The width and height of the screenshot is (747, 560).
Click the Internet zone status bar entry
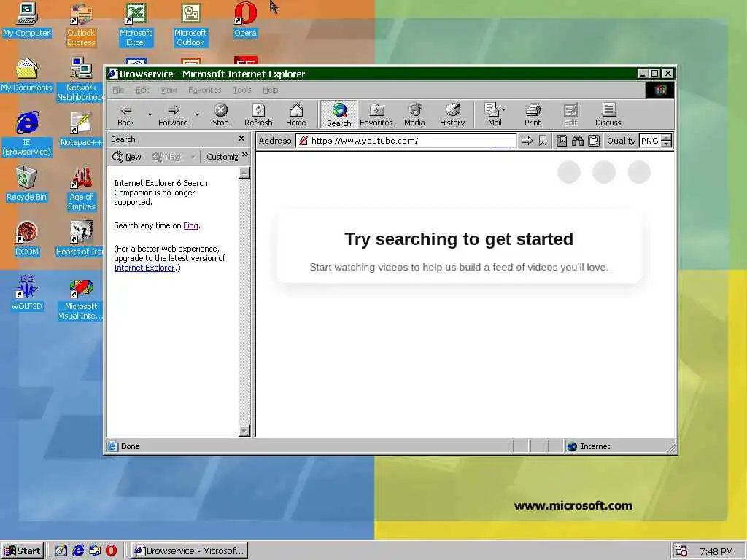tap(589, 446)
